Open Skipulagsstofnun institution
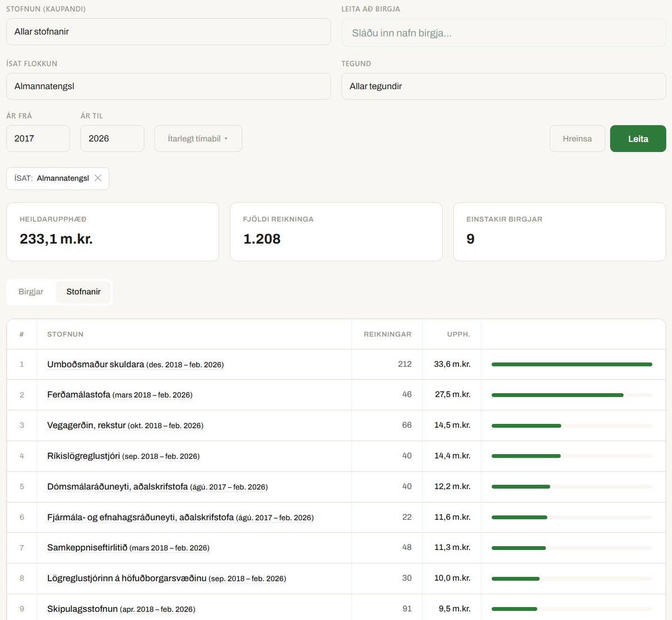This screenshot has height=620, width=672. click(x=121, y=609)
